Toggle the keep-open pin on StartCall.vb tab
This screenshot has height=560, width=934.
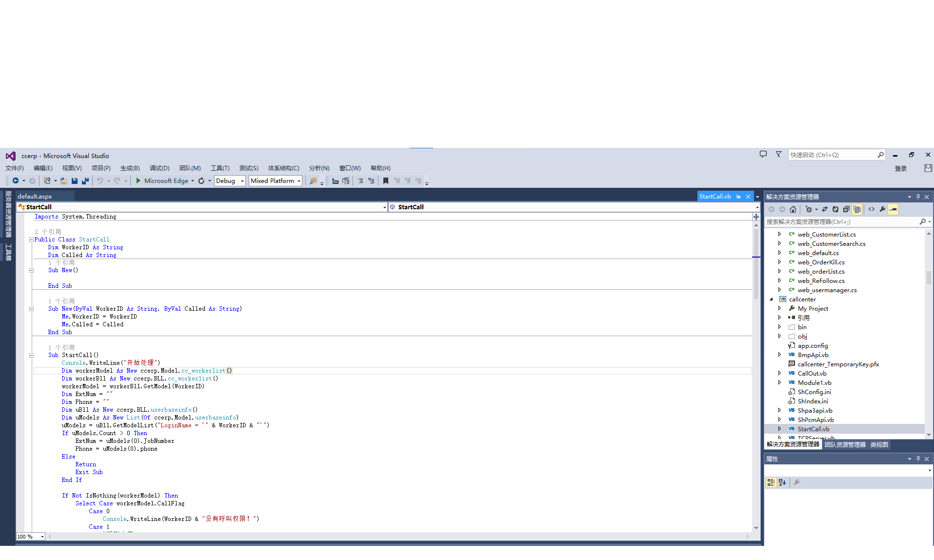click(x=738, y=197)
